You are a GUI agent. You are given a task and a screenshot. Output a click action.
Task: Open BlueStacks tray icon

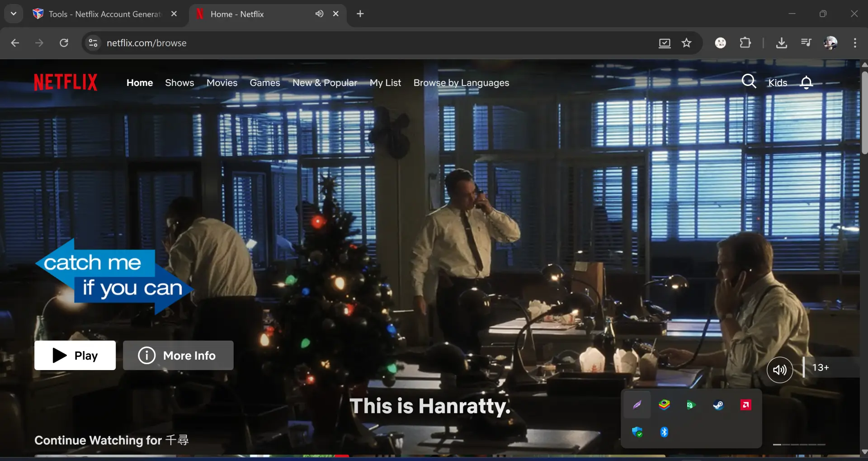point(664,404)
